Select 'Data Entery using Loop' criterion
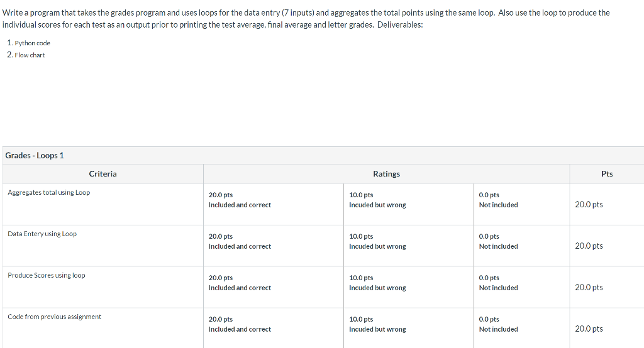The width and height of the screenshot is (644, 348). point(42,234)
